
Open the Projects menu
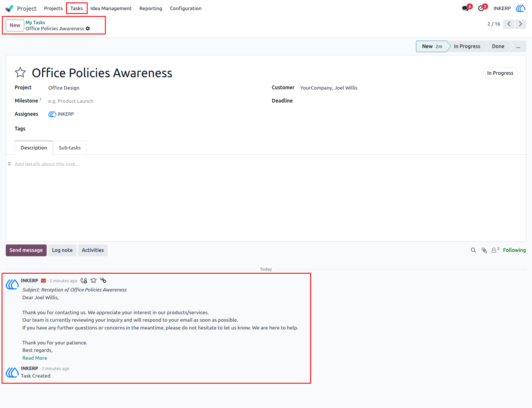(x=53, y=8)
